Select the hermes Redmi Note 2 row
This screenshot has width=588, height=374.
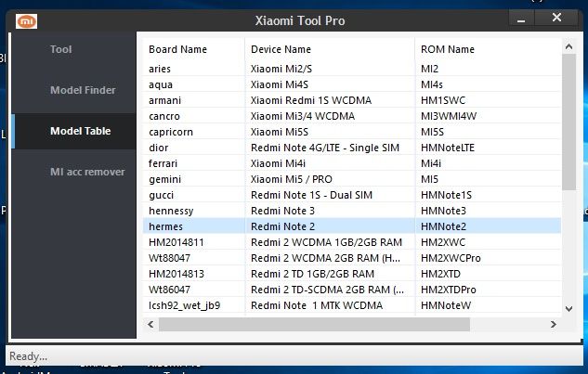tap(293, 226)
